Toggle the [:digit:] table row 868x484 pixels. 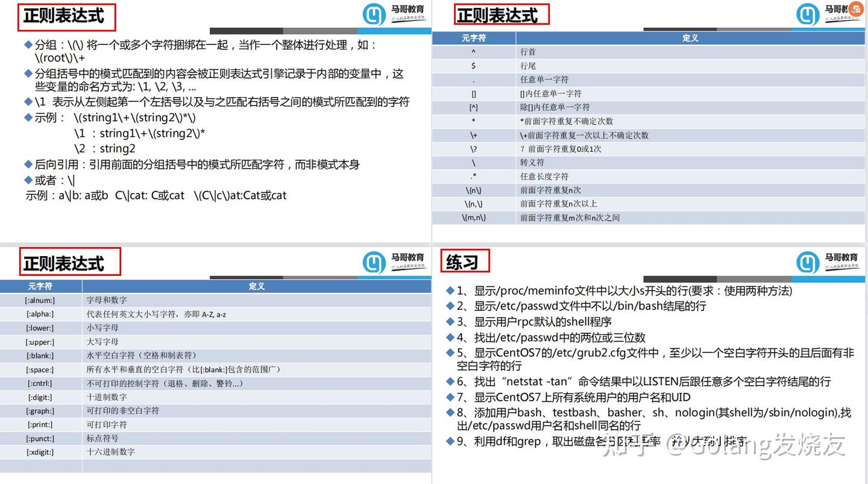coord(217,397)
